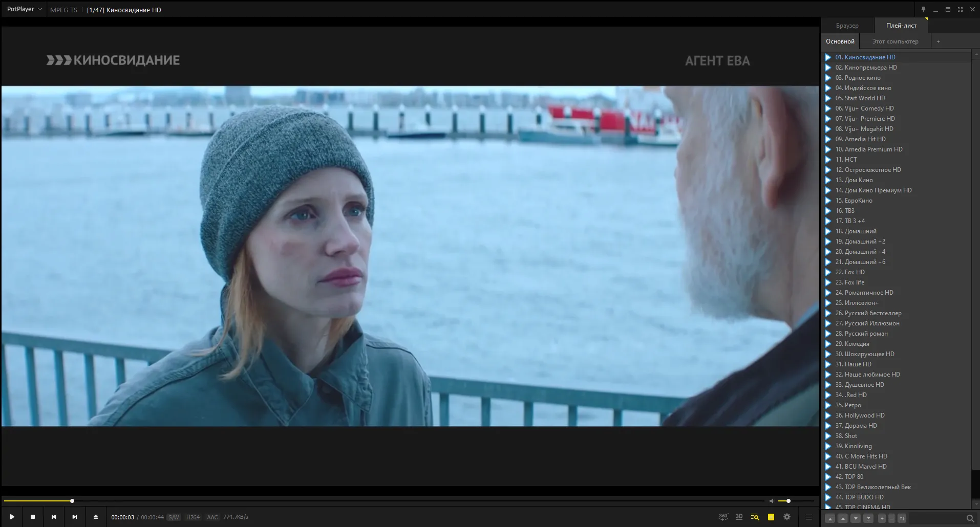
Task: Select channel 05. Start World HD
Action: [897, 98]
